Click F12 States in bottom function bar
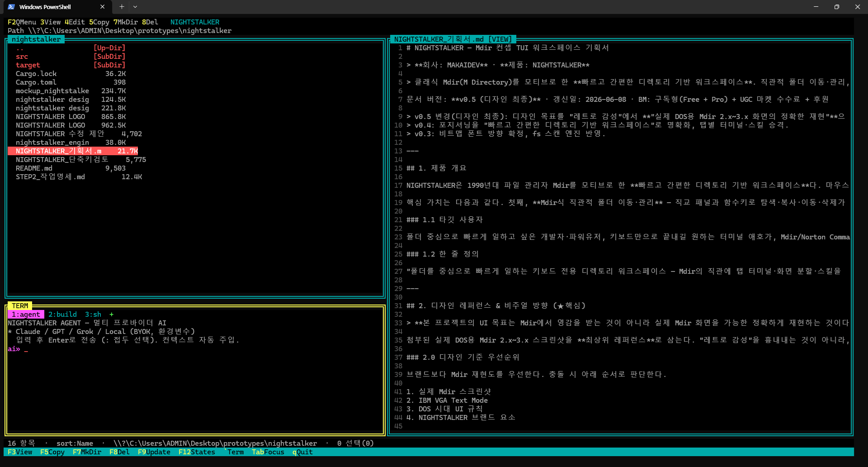This screenshot has width=868, height=467. pos(197,452)
